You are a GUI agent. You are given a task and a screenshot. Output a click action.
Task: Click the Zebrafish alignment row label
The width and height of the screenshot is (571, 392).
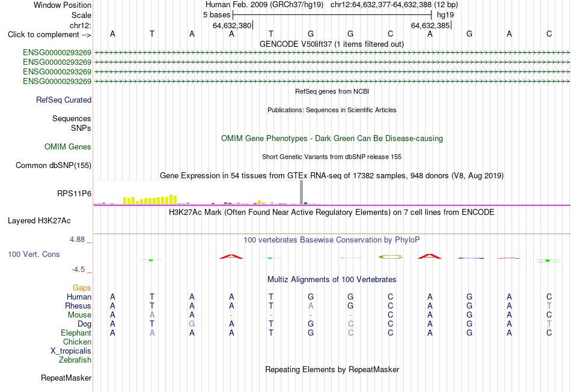coord(75,360)
